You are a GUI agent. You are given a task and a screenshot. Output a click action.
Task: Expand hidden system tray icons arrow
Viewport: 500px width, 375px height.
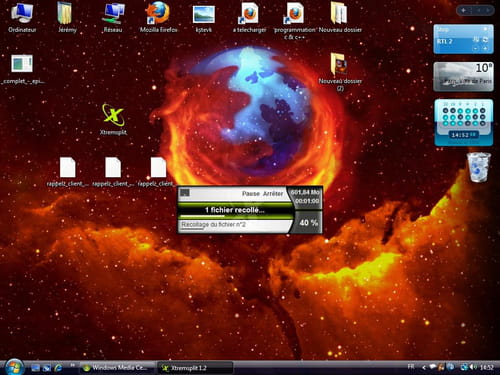click(424, 367)
